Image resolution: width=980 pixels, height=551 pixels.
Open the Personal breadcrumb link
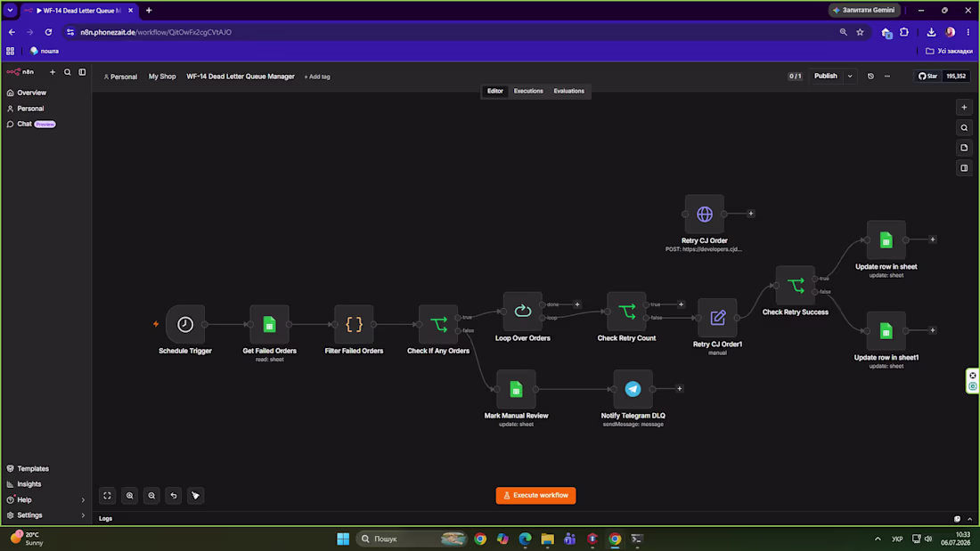[120, 77]
